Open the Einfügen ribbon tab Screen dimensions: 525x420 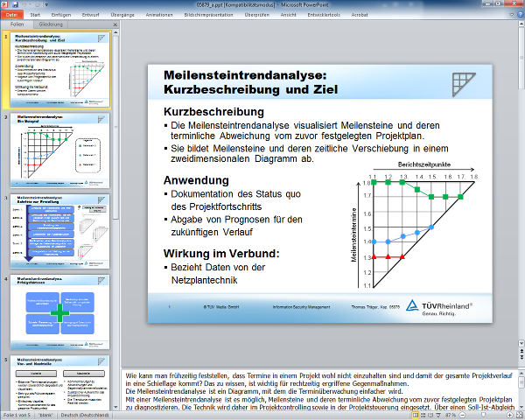[61, 15]
